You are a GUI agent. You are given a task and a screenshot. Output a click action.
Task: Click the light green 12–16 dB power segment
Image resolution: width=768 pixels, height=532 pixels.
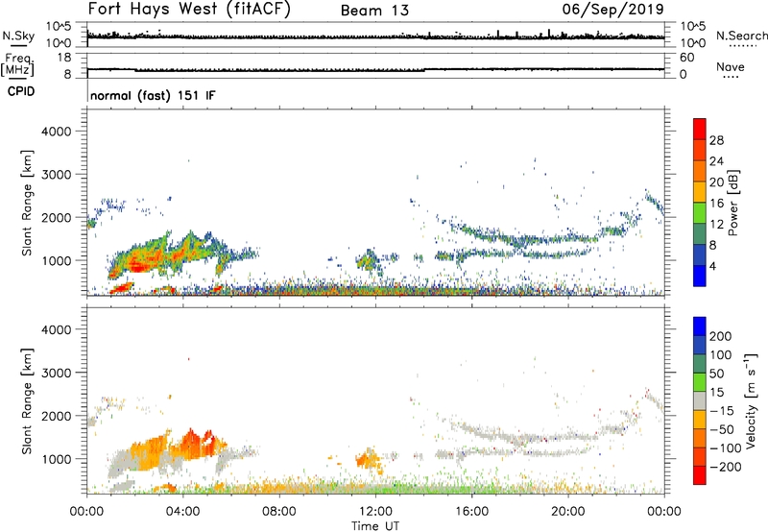click(x=700, y=213)
